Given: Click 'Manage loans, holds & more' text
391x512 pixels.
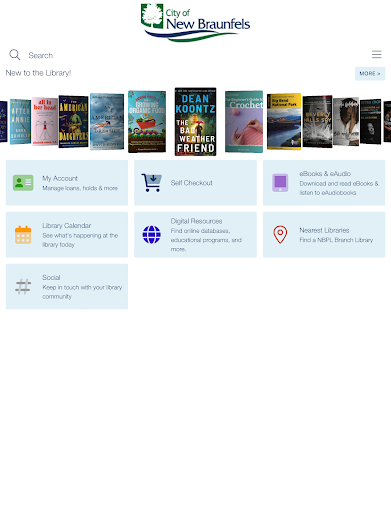Looking at the screenshot, I should 80,188.
